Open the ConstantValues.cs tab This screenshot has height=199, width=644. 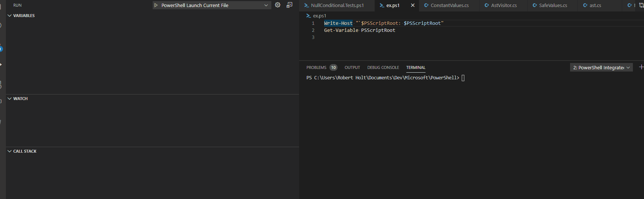pyautogui.click(x=450, y=5)
